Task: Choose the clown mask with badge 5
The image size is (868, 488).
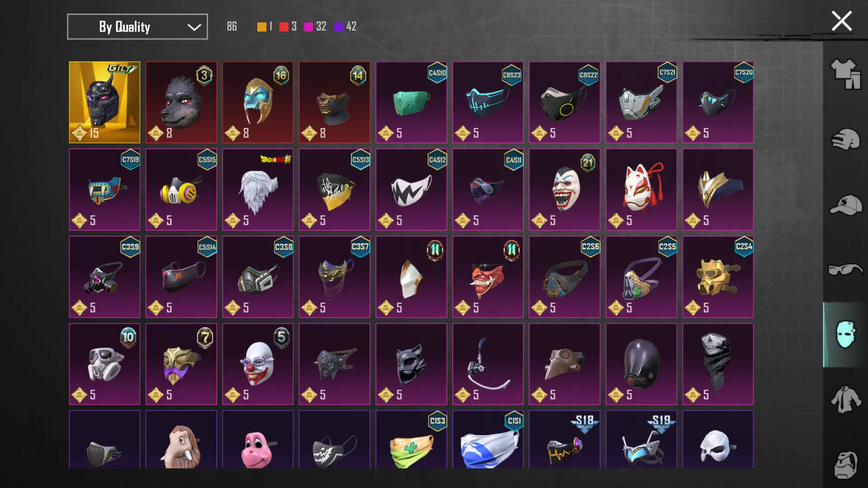Action: (x=258, y=364)
